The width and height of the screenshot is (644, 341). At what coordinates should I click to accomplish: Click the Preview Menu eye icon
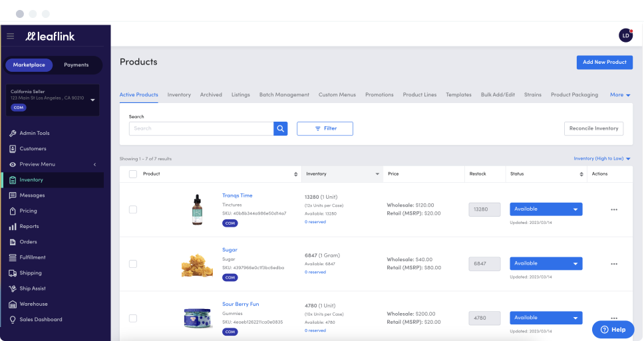pos(13,164)
